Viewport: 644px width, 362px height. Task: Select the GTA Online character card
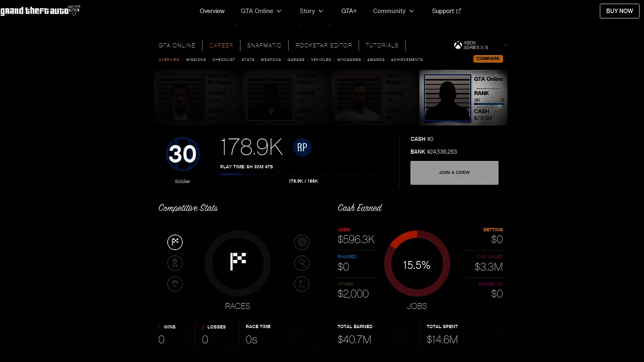464,97
